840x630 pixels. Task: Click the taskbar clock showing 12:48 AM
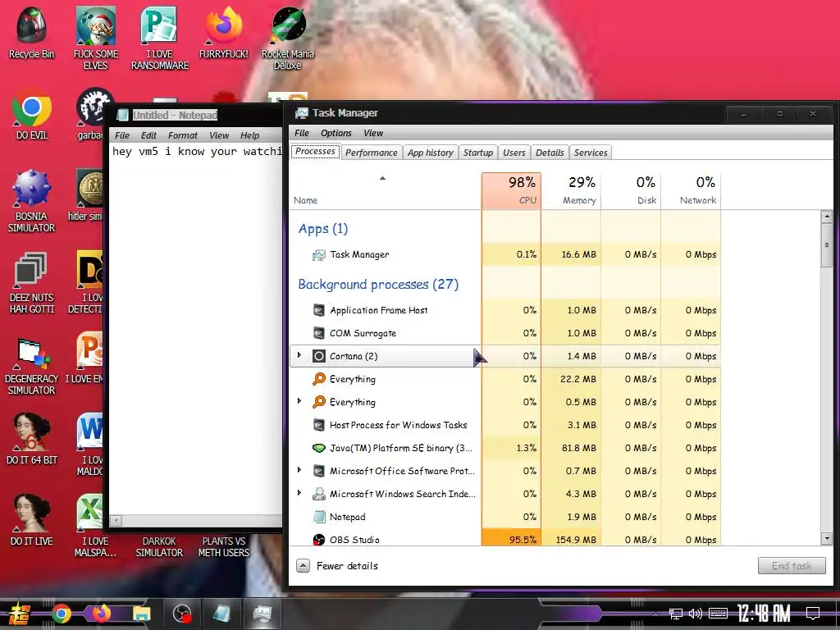tap(764, 614)
